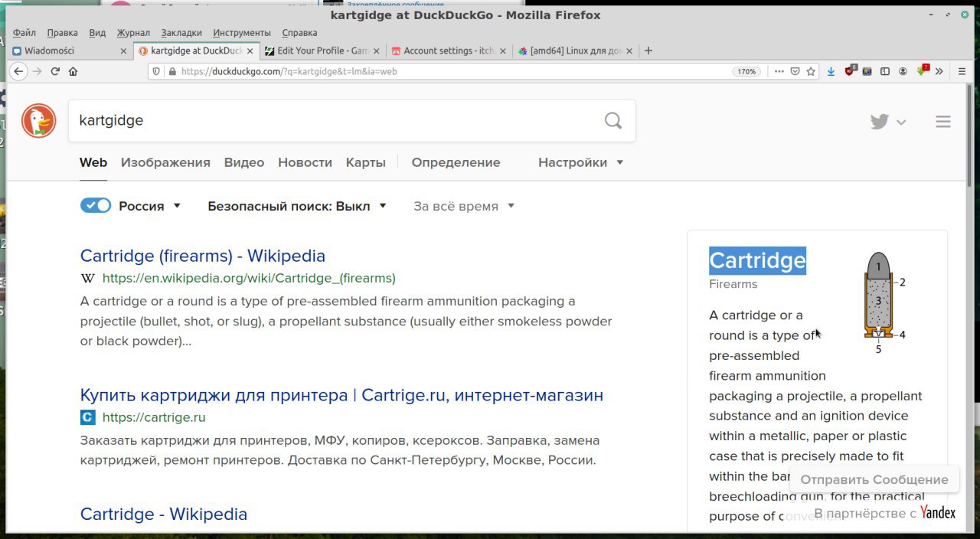Close the Edit Your Profile tab
The width and height of the screenshot is (980, 539).
(x=376, y=51)
